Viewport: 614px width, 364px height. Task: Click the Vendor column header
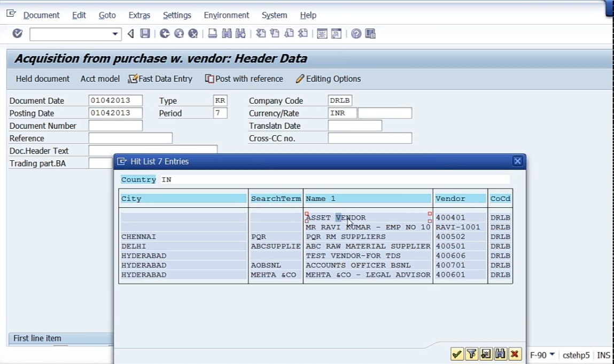(x=461, y=199)
